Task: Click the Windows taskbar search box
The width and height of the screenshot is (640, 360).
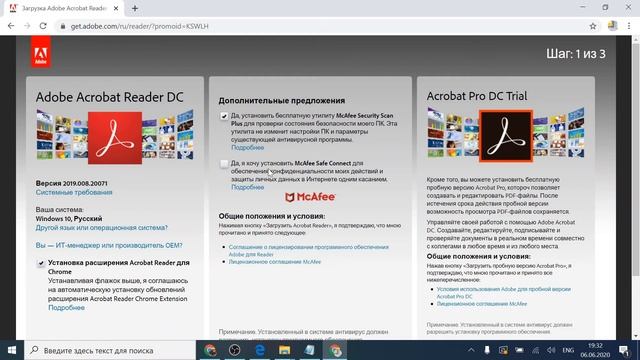Action: [x=110, y=350]
